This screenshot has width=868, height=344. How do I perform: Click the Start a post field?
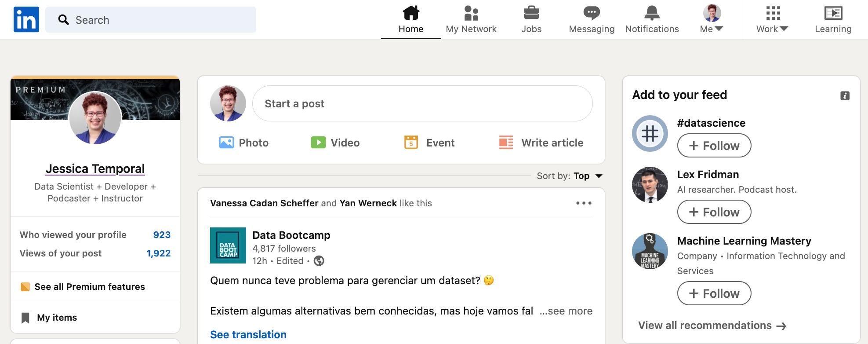(x=422, y=103)
